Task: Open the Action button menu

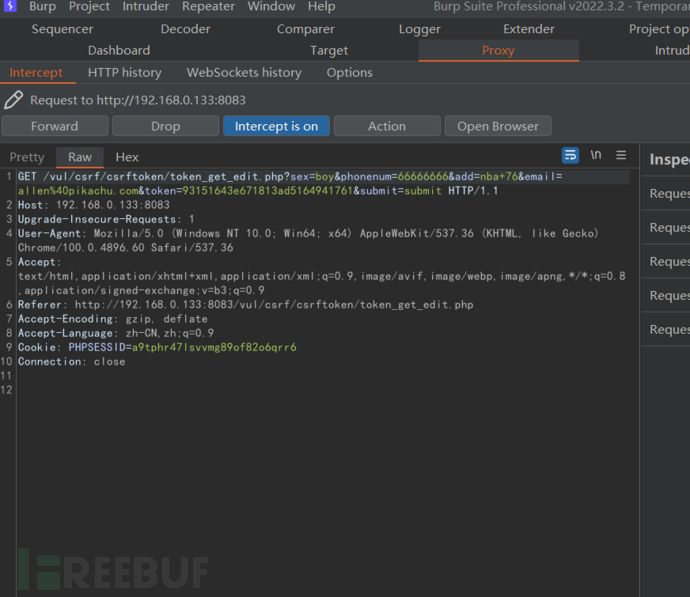Action: [387, 126]
